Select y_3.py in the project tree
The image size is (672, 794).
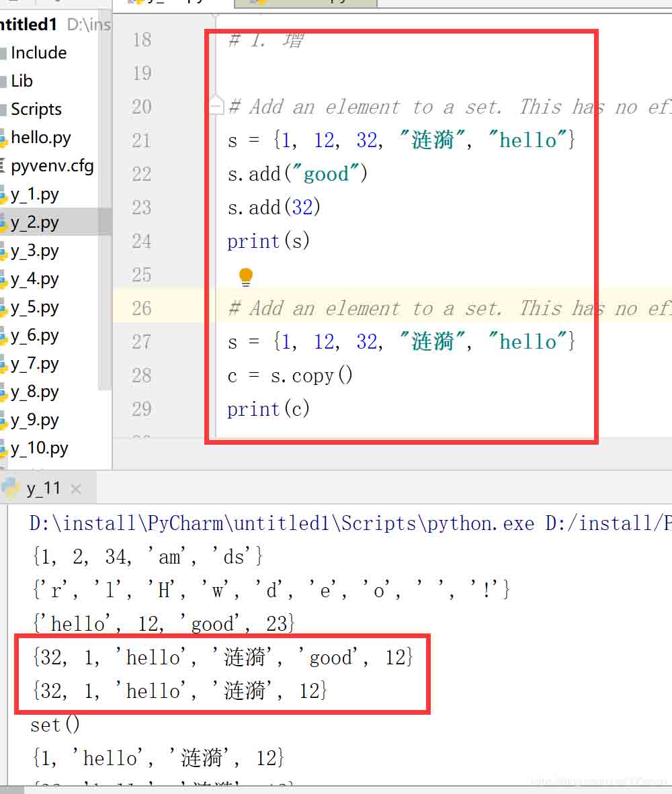coord(34,251)
